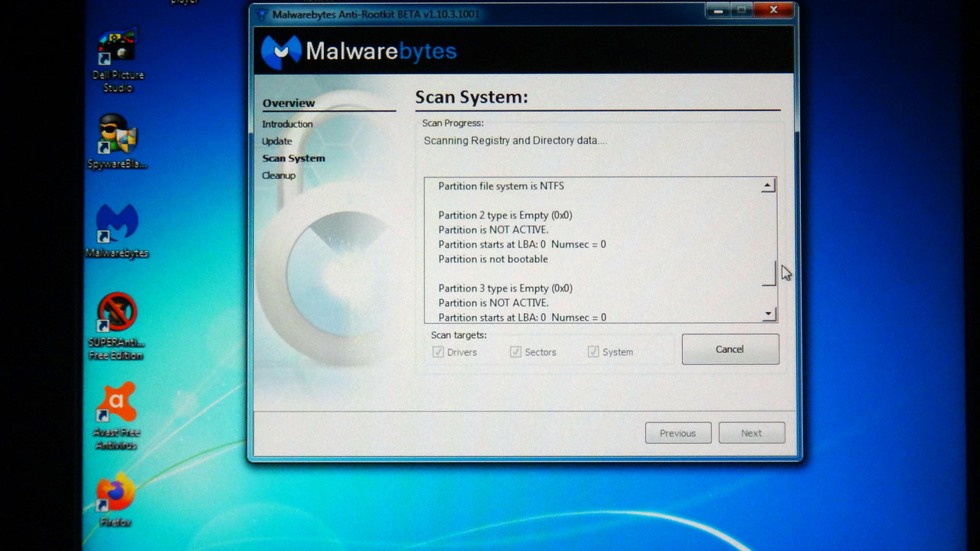
Task: Open the Dell Picture Studio desktop shortcut
Action: [x=117, y=60]
